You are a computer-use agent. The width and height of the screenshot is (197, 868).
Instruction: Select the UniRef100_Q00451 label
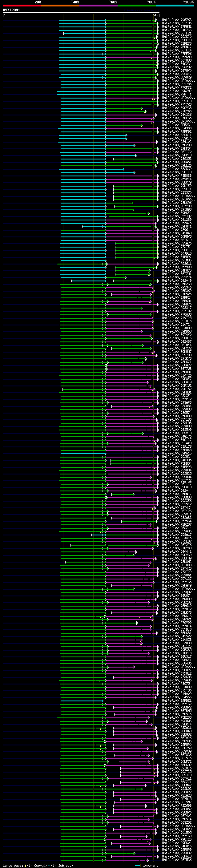pos(177,162)
